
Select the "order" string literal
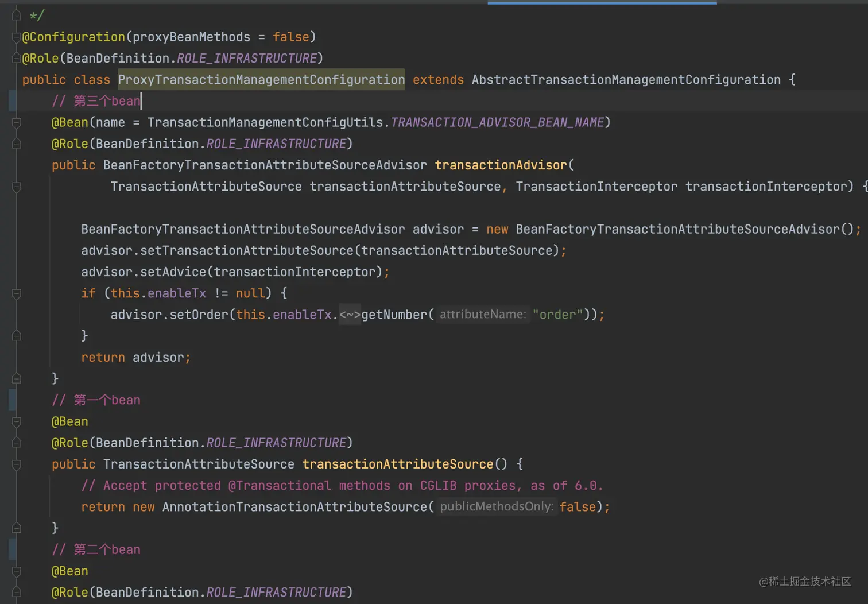557,315
